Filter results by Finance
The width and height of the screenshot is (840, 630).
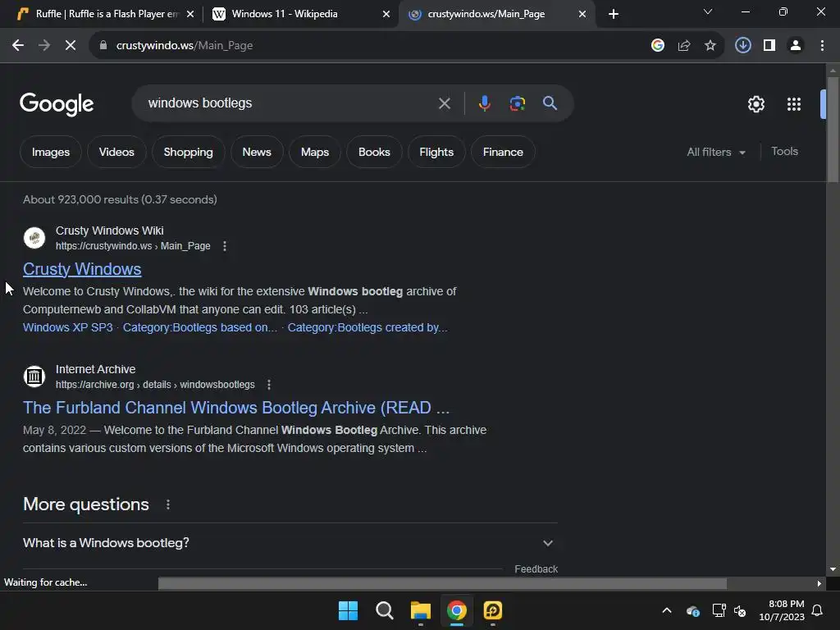click(503, 152)
